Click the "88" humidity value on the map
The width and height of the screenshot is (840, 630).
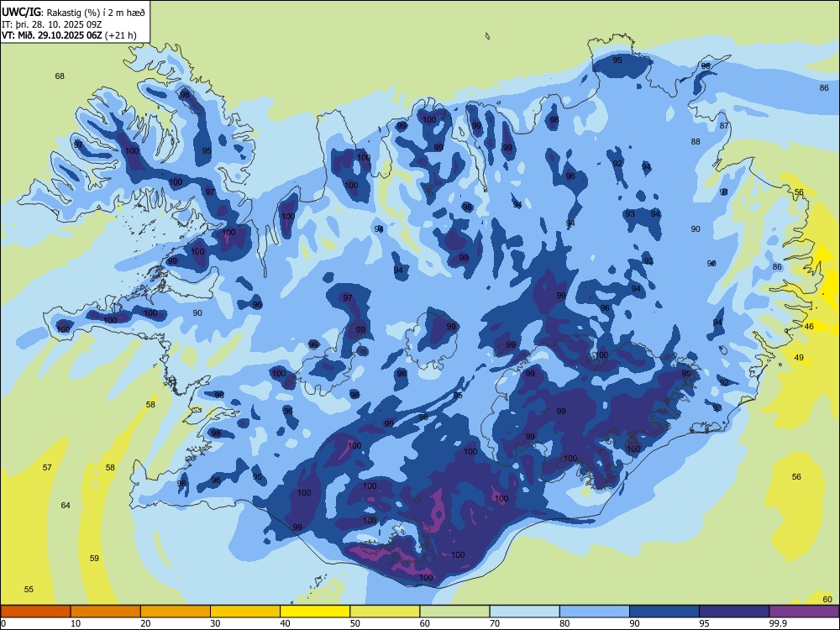(696, 141)
